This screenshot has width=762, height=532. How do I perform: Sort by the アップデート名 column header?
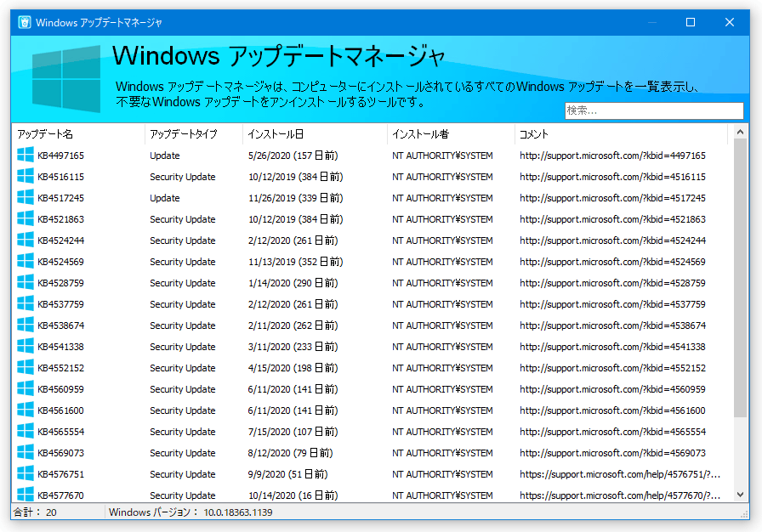(78, 134)
